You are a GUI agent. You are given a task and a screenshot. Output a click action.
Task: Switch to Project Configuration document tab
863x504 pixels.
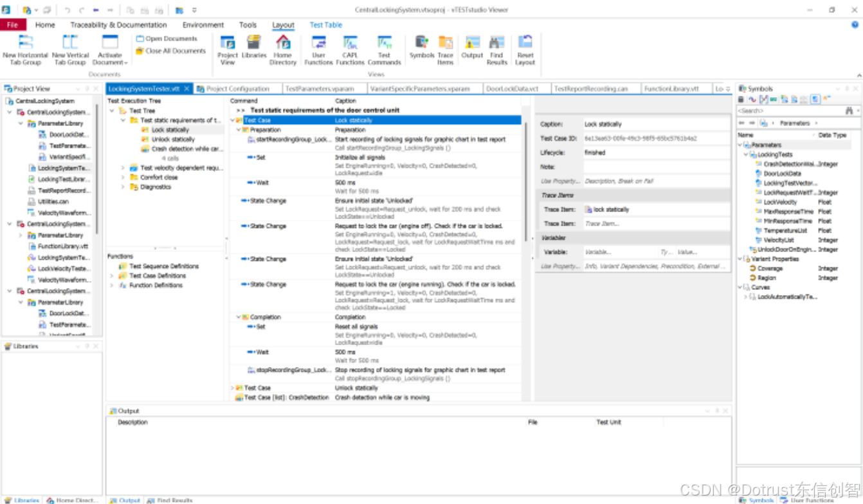point(238,89)
